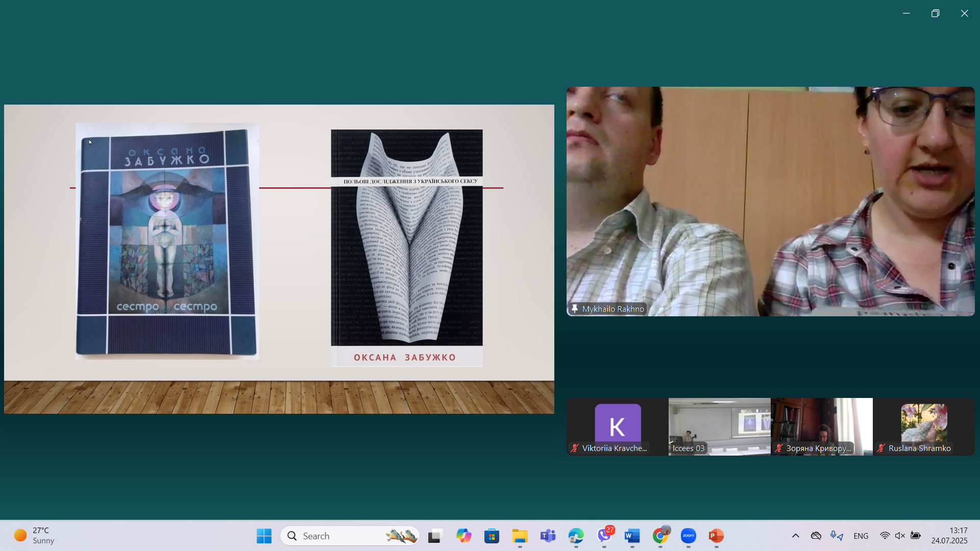The width and height of the screenshot is (980, 551).
Task: Select Viktoriia Kravchenko's participant tile
Action: (x=618, y=427)
